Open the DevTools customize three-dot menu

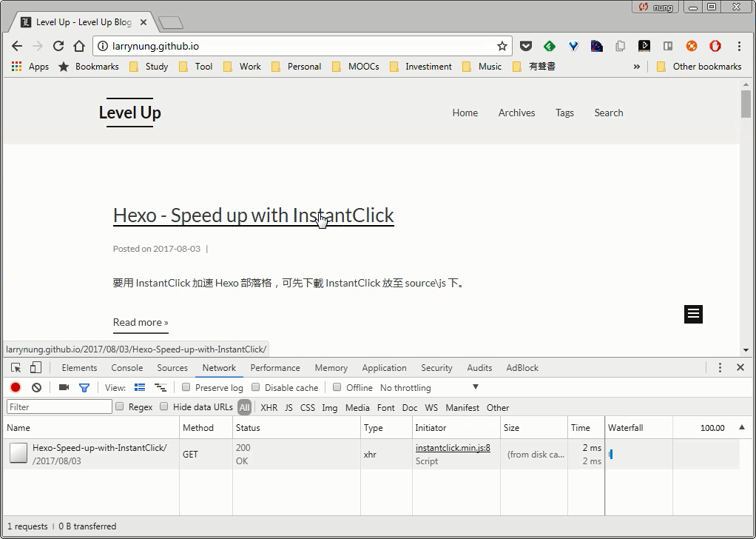click(x=720, y=368)
